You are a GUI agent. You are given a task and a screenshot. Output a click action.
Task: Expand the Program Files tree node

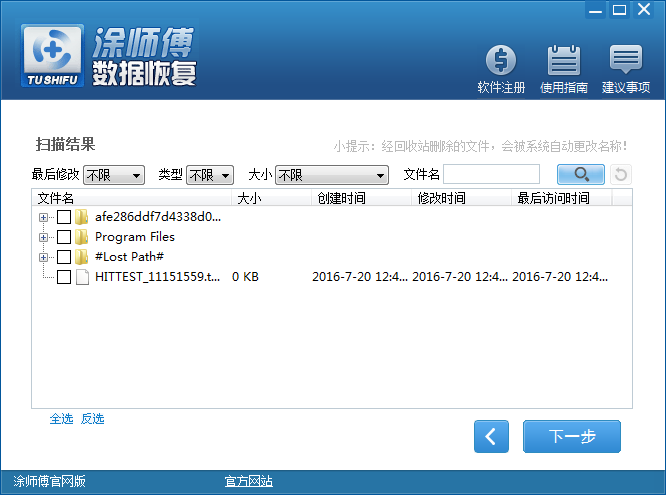point(43,237)
